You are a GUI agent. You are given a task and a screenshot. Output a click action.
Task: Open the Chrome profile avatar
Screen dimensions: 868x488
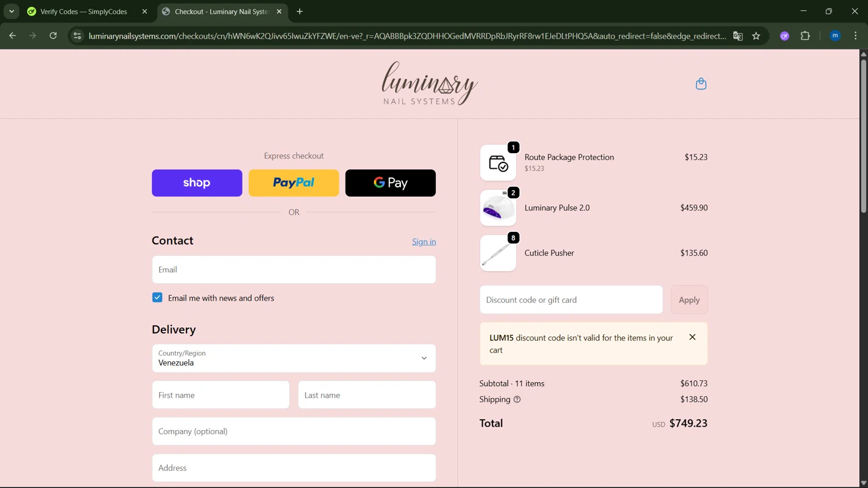coord(835,36)
